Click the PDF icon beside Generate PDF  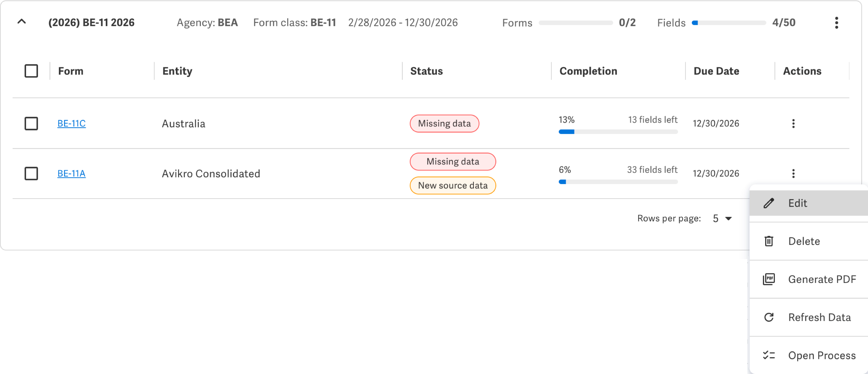click(769, 279)
